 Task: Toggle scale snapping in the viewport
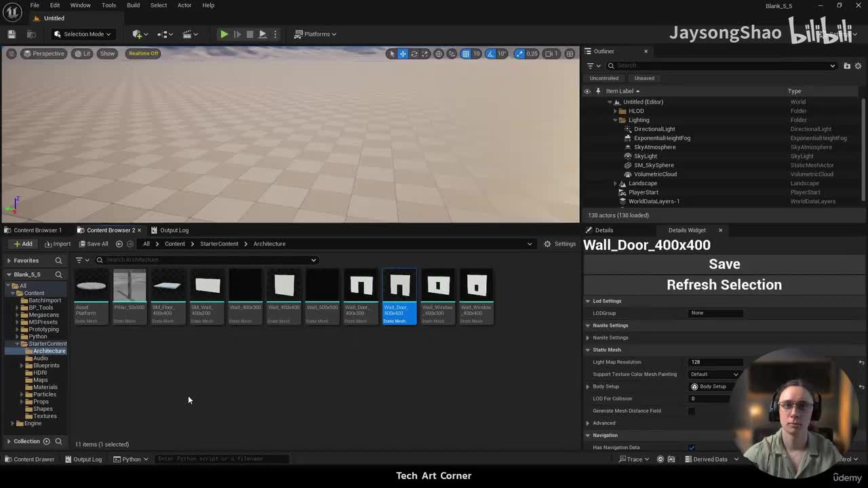click(519, 54)
